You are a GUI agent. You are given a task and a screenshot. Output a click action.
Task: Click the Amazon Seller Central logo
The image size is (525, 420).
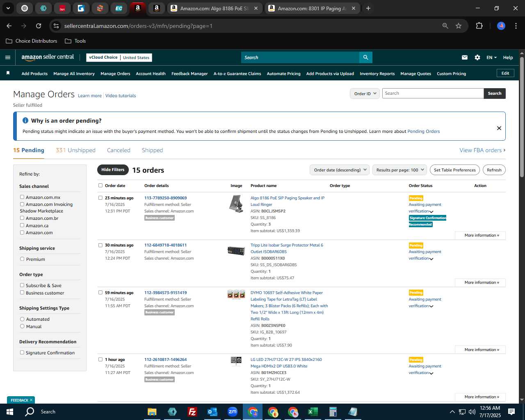coord(48,57)
